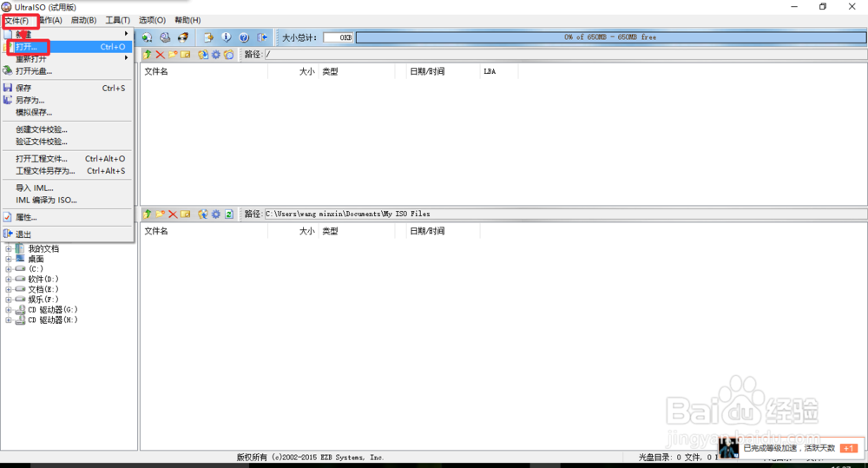
Task: Click the 650MB capacity usage bar
Action: coord(610,37)
